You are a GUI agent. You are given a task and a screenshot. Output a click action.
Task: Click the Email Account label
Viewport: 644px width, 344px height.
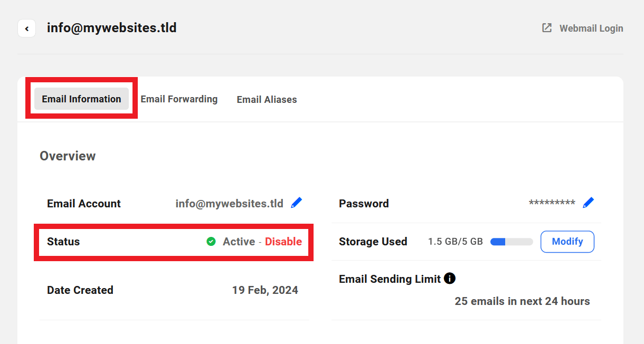click(84, 204)
